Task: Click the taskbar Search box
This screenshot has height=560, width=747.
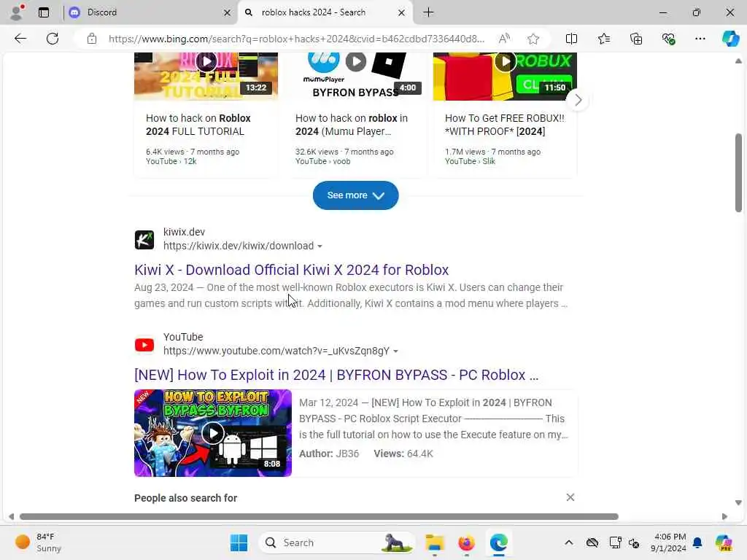Action: coord(336,542)
